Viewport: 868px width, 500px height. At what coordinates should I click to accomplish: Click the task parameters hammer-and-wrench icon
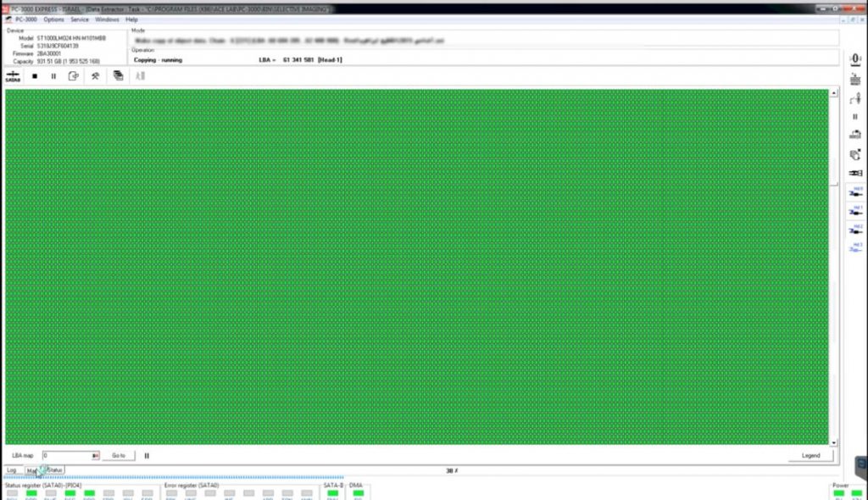96,76
